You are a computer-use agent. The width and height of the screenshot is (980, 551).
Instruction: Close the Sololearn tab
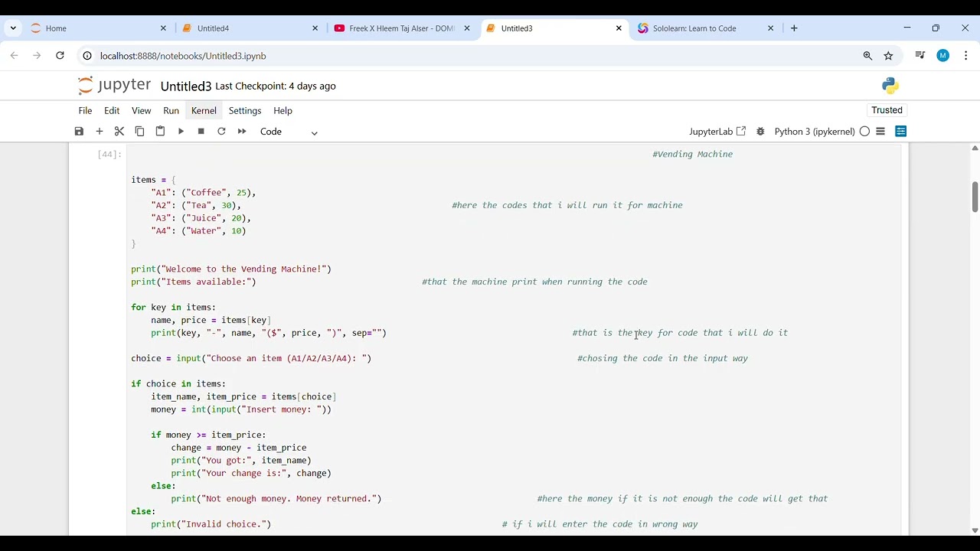click(770, 28)
